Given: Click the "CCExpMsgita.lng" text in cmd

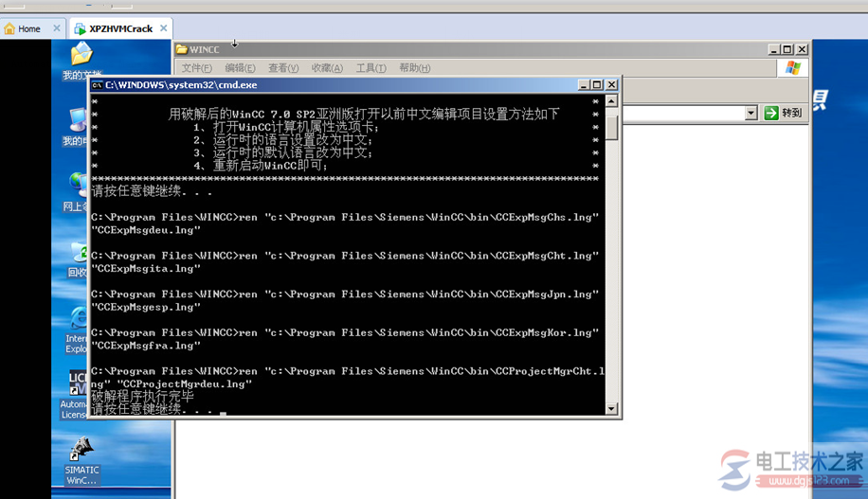Looking at the screenshot, I should tap(146, 269).
